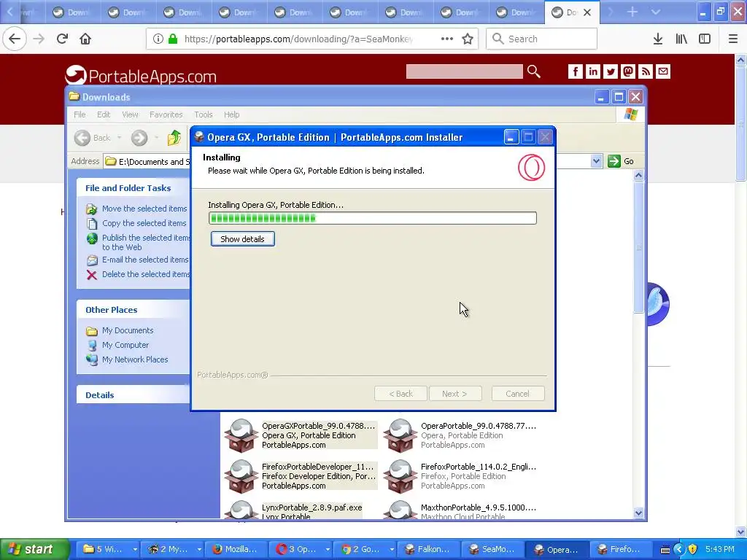Open Favorites menu in Downloads window

(x=166, y=114)
